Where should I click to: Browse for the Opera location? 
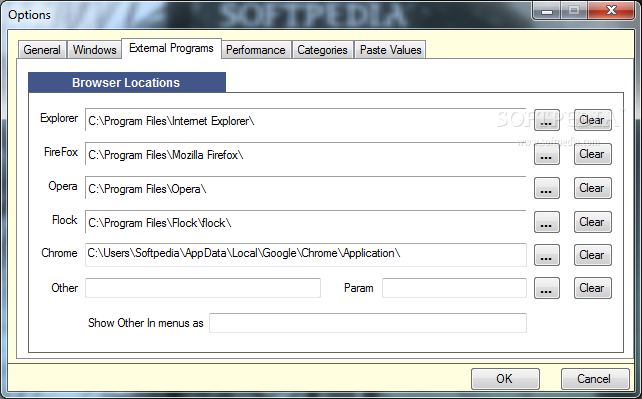[547, 188]
